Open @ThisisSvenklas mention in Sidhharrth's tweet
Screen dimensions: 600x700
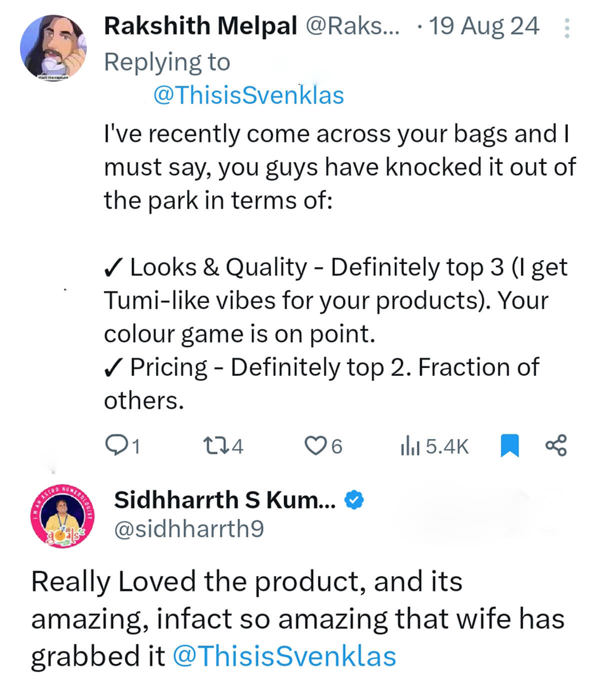click(x=284, y=656)
